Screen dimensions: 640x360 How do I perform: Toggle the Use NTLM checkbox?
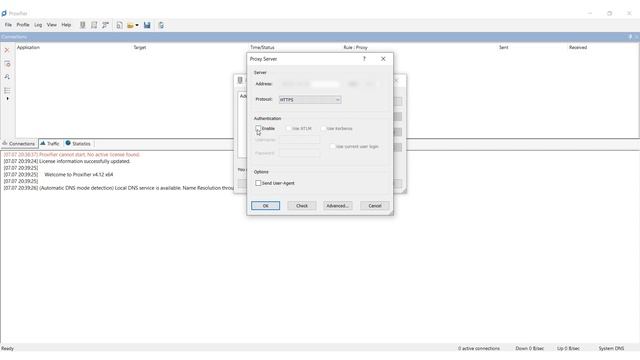coord(289,129)
